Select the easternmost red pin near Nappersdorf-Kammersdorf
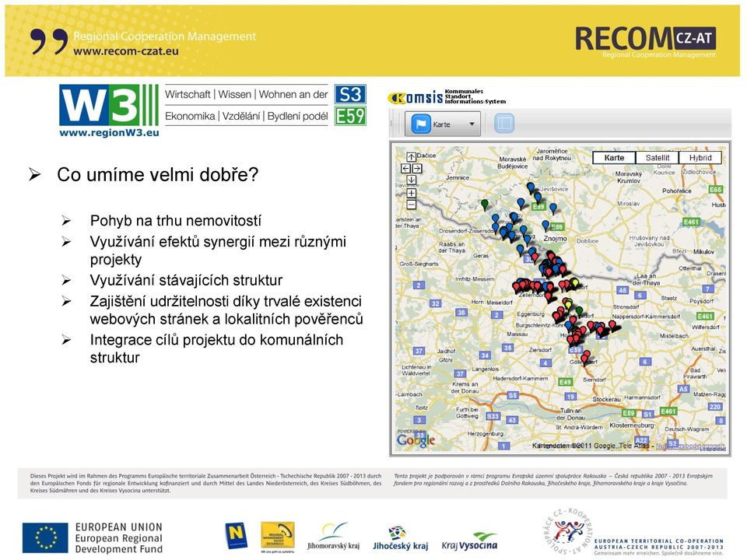The image size is (747, 560). tap(612, 326)
